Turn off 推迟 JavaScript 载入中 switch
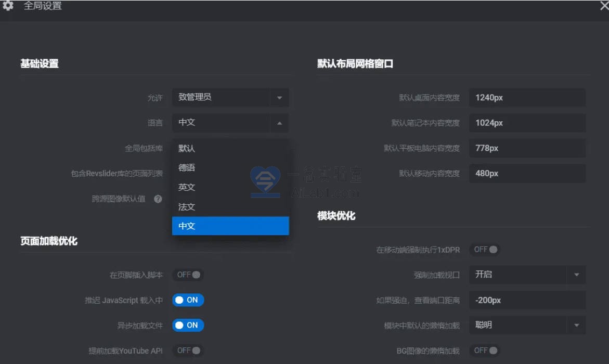This screenshot has width=609, height=364. 188,300
